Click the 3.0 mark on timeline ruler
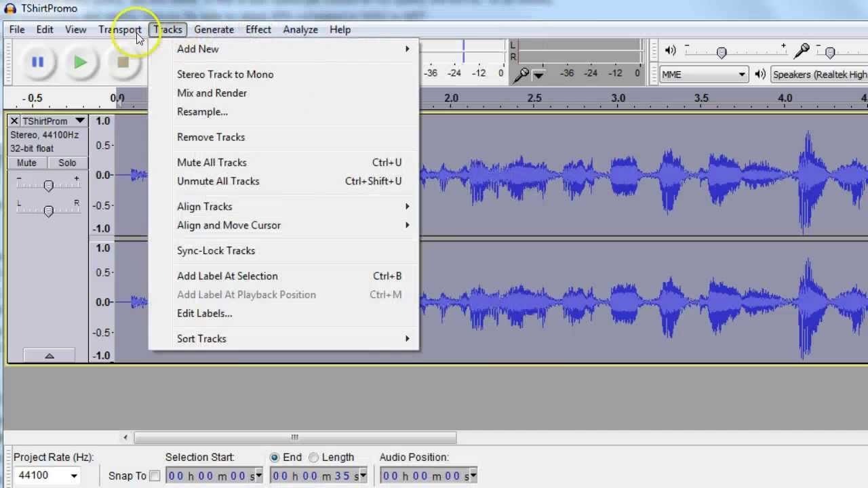868x488 pixels. (x=618, y=98)
